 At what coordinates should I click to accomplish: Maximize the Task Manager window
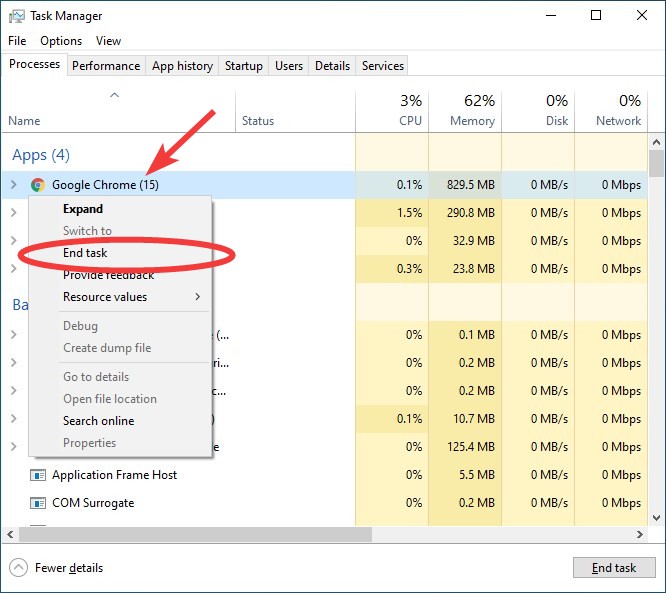coord(596,16)
